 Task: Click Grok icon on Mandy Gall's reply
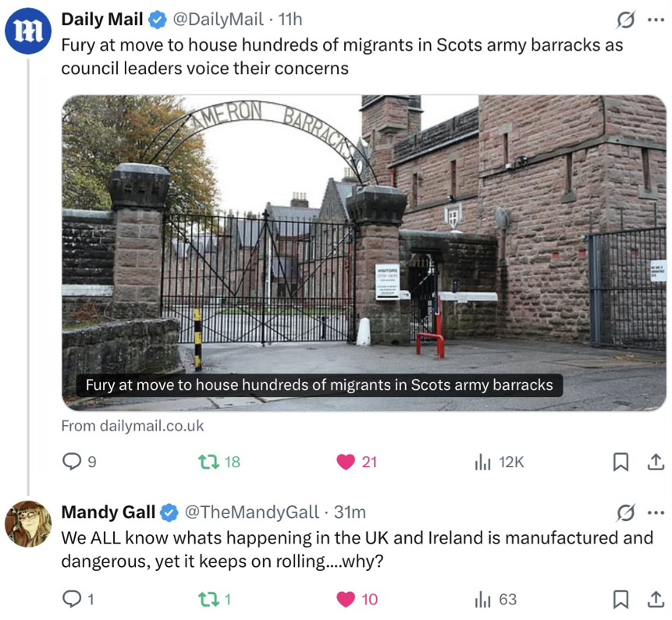(x=625, y=512)
